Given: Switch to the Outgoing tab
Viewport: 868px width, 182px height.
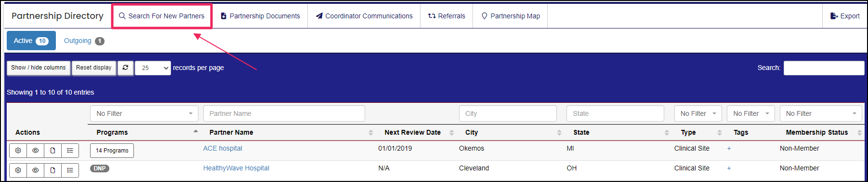Looking at the screenshot, I should 84,41.
